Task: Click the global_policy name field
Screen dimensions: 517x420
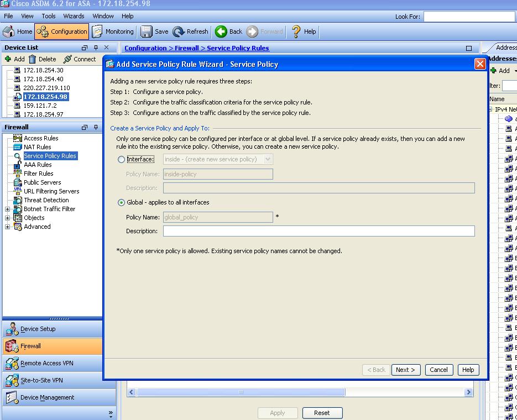Action: point(218,217)
